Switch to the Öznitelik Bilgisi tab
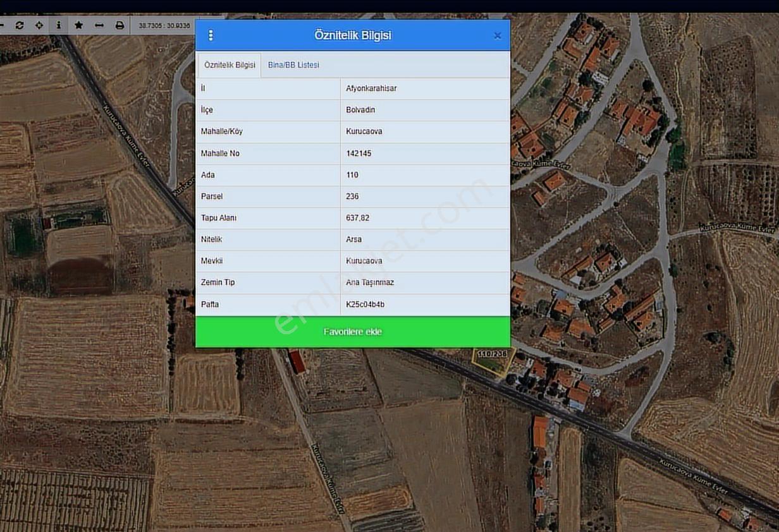The image size is (779, 532). tap(230, 65)
